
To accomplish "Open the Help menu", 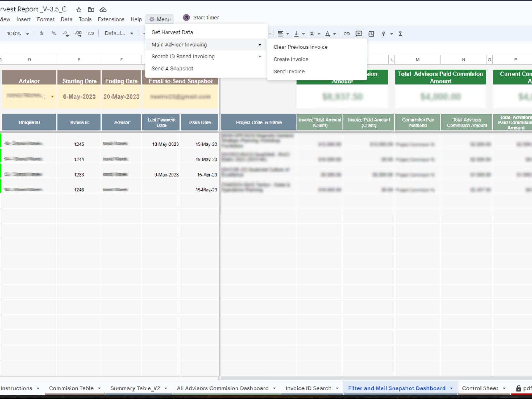I will (136, 19).
